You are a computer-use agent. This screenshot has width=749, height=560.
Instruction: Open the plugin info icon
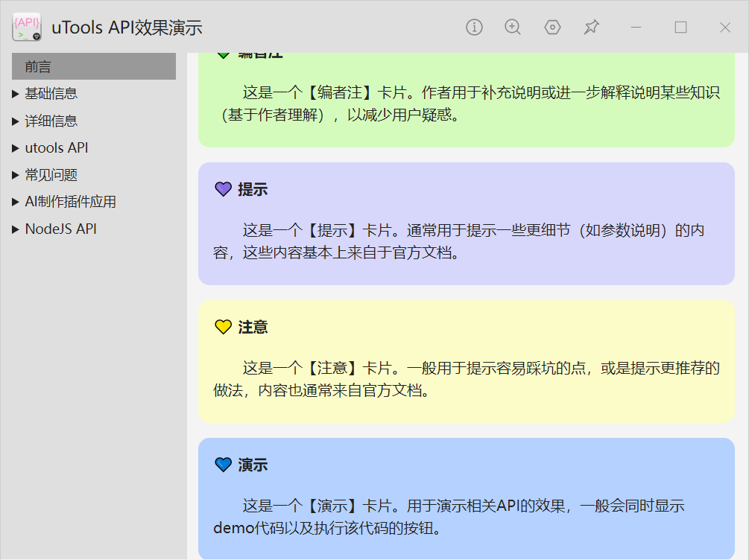[x=474, y=28]
